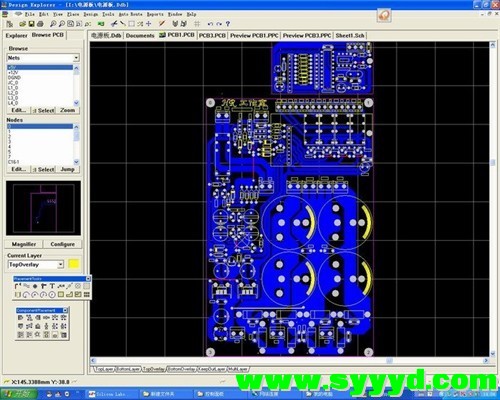Screen dimensions: 500x400
Task: Click the help question mark icon
Action: coord(228,24)
